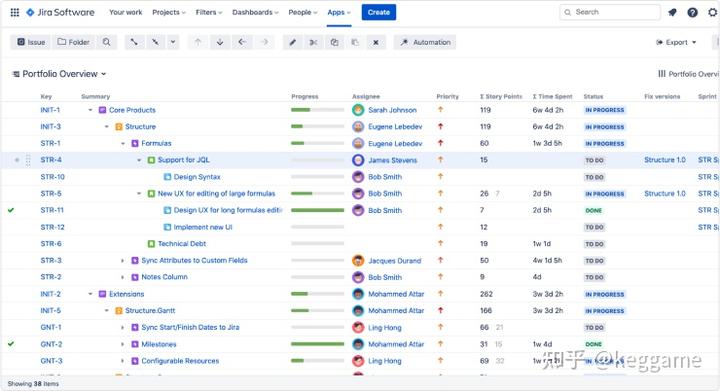Open the STR-10 issue key link
Image resolution: width=720 pixels, height=391 pixels.
tap(52, 177)
